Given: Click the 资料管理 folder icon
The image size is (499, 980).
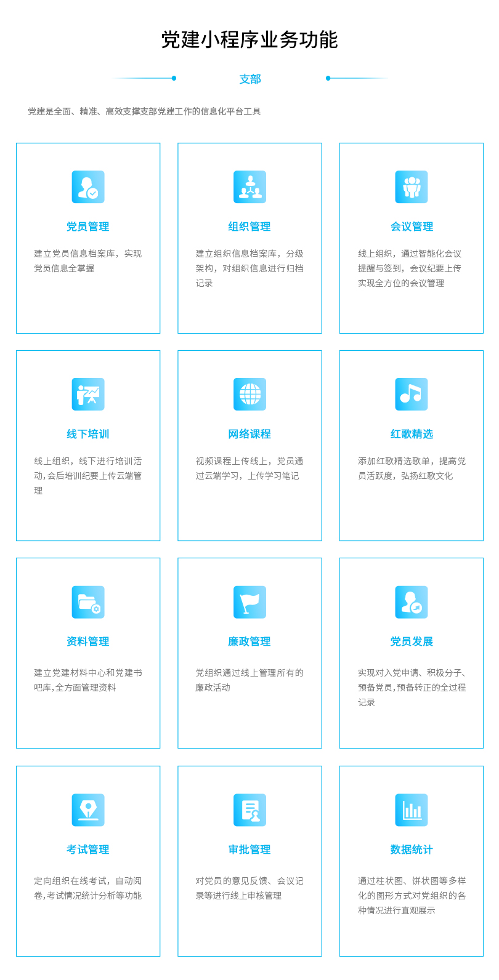Looking at the screenshot, I should (88, 602).
